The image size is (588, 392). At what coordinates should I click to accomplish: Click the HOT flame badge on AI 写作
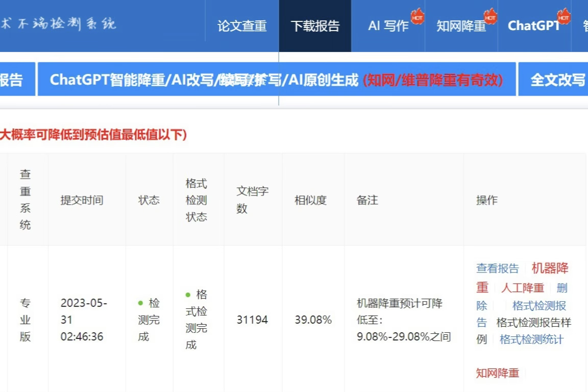(417, 17)
